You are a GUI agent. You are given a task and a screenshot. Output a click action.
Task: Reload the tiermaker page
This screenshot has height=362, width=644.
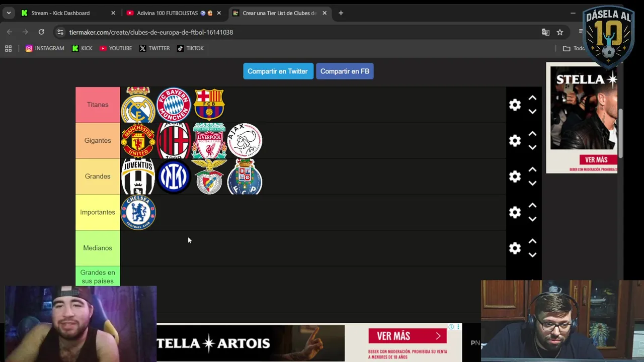pos(41,32)
